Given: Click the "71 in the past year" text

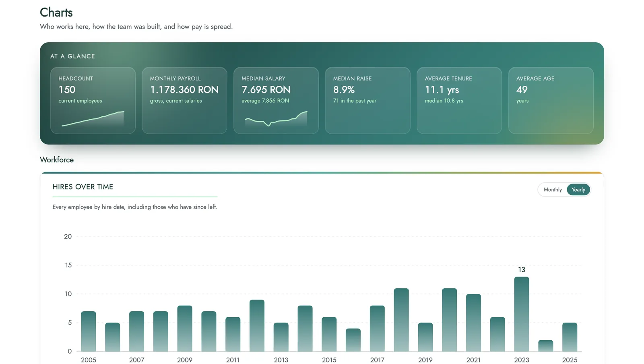Looking at the screenshot, I should (355, 101).
